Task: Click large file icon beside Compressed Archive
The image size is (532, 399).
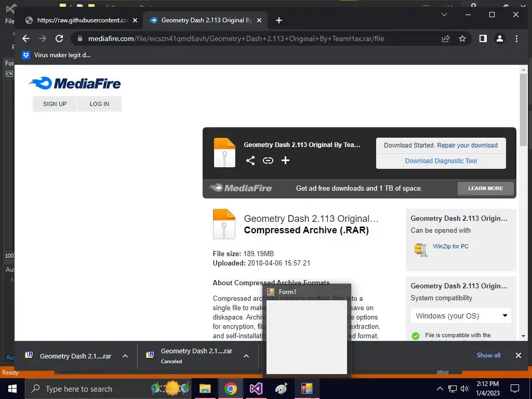Action: click(x=224, y=224)
